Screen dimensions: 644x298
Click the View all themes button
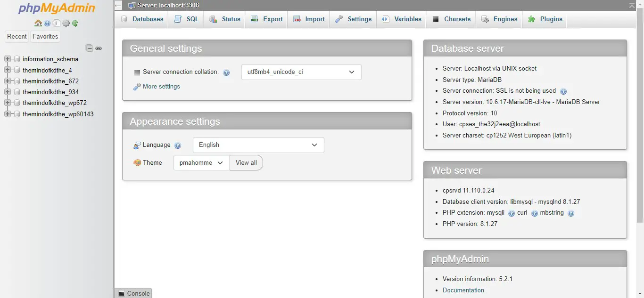pos(246,163)
